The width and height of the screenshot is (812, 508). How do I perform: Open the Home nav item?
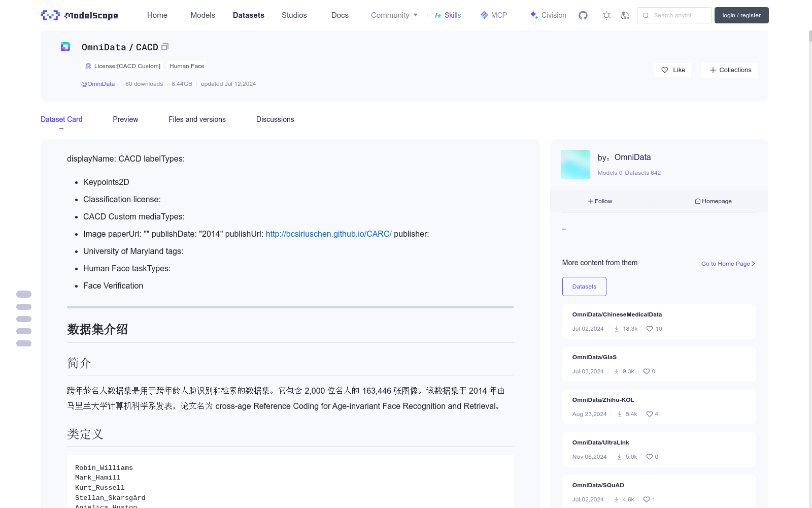click(x=157, y=15)
